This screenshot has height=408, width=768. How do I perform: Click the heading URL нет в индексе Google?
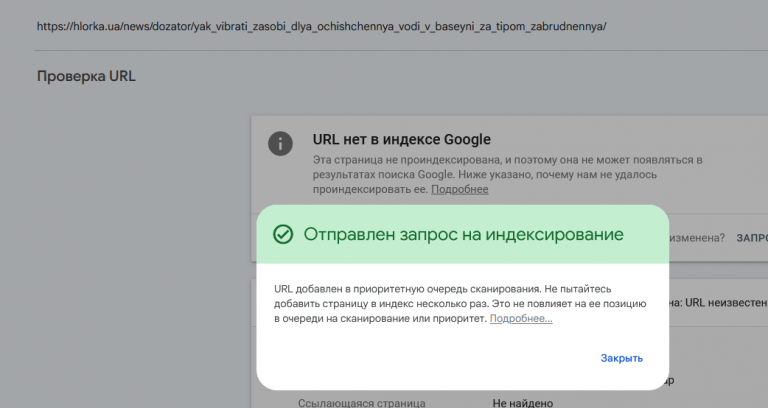click(x=402, y=140)
